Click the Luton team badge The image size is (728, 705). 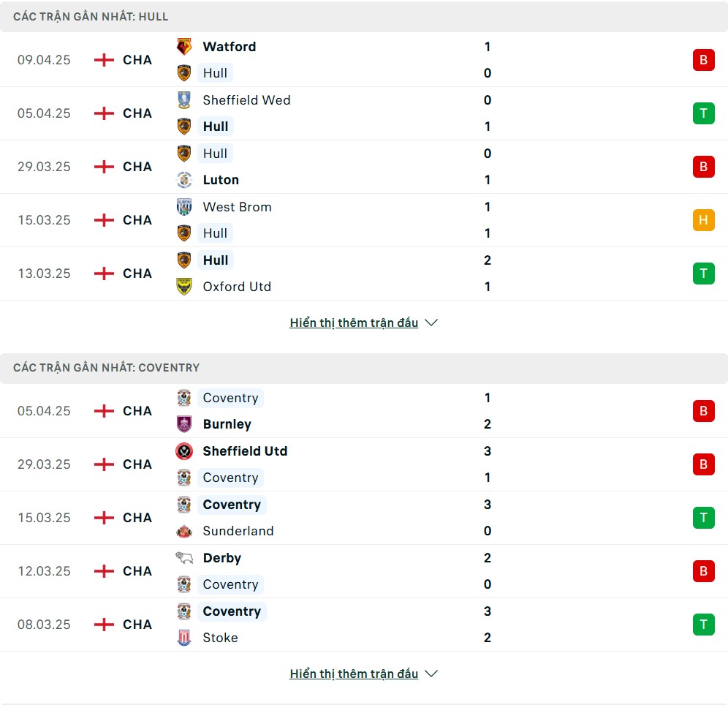pos(184,180)
